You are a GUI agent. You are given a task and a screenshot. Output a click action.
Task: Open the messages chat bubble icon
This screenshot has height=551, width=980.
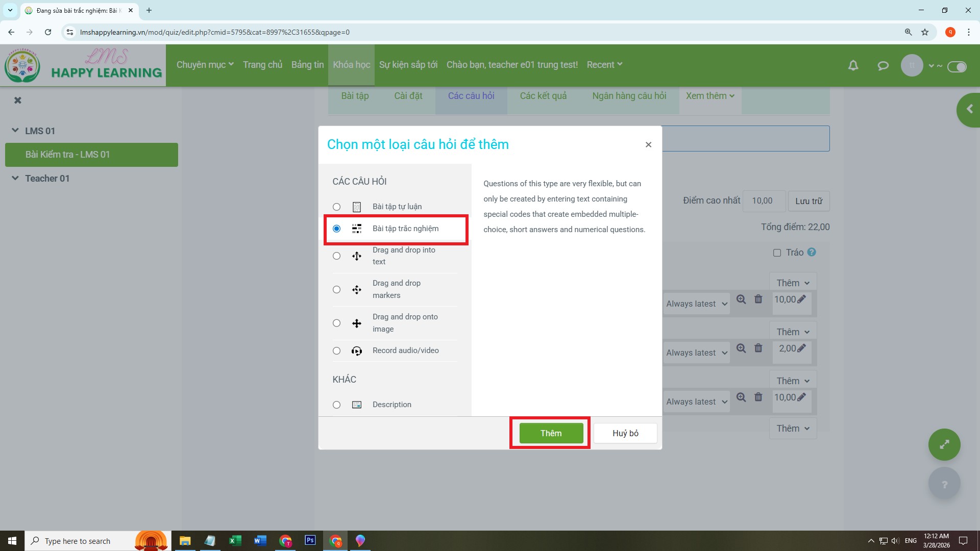[883, 65]
